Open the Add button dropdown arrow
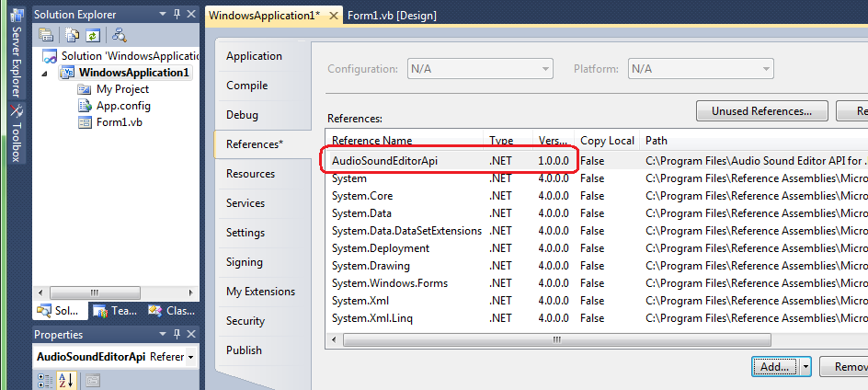Image resolution: width=868 pixels, height=390 pixels. (805, 366)
